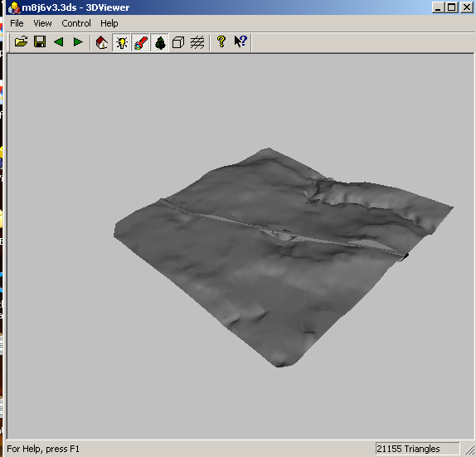
Task: Click the wireframe cube icon
Action: pos(178,42)
